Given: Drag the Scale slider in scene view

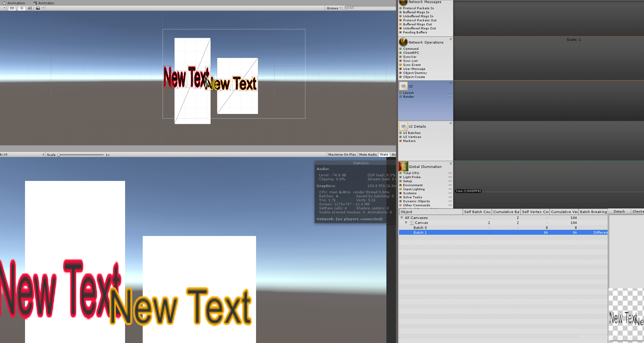Looking at the screenshot, I should 60,154.
